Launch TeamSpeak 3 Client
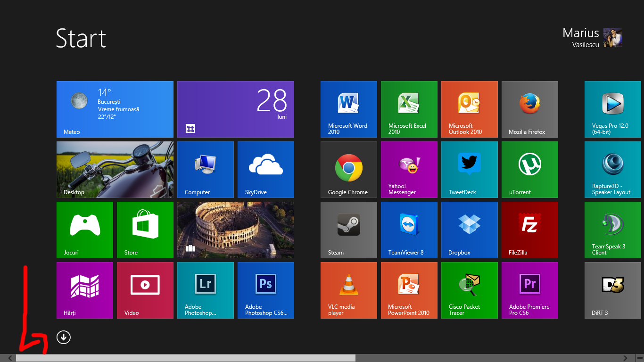This screenshot has height=362, width=644. (x=613, y=230)
